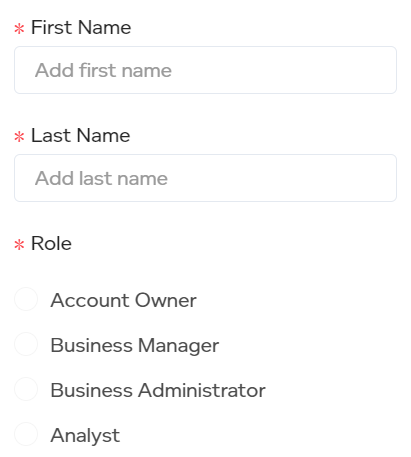Screen dimensions: 411x457
Task: Select the Account Owner radio button
Action: pyautogui.click(x=26, y=299)
